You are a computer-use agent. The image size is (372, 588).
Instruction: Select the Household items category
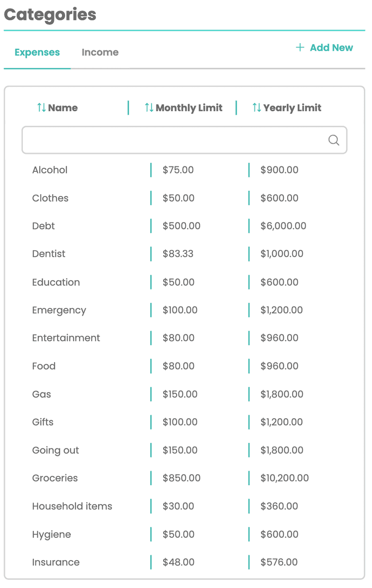[72, 506]
